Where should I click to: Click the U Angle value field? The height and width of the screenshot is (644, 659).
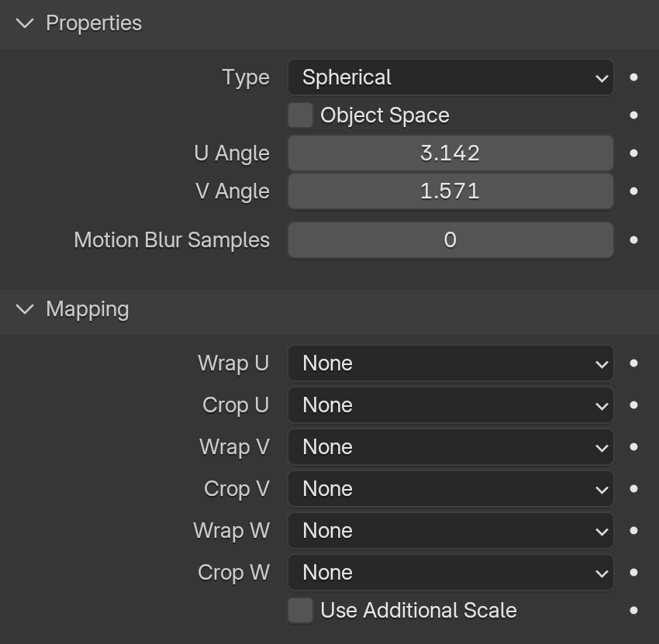(450, 153)
